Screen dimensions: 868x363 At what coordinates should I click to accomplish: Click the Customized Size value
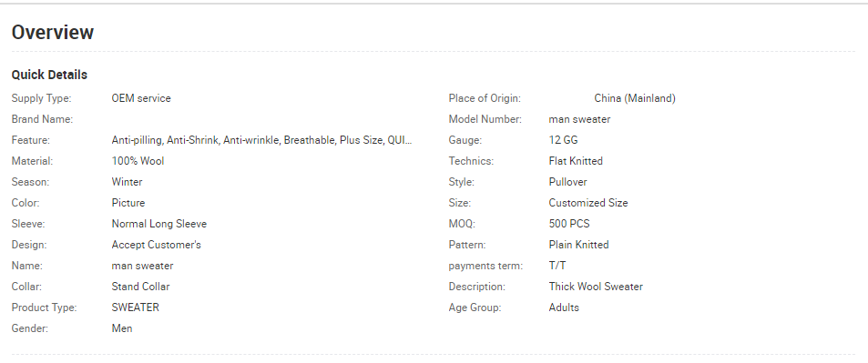(x=588, y=203)
